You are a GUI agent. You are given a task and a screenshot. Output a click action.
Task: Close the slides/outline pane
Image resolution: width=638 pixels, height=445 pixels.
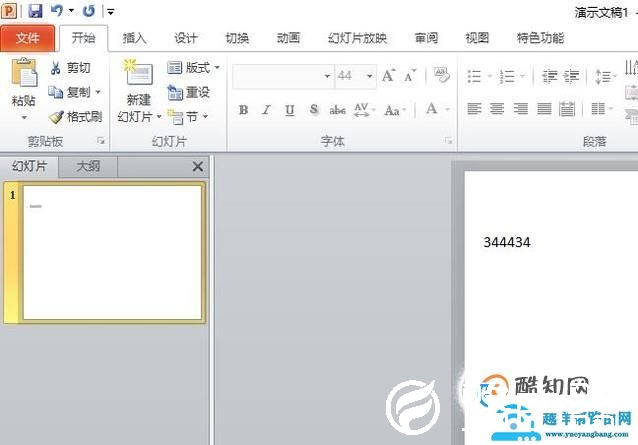[x=198, y=166]
